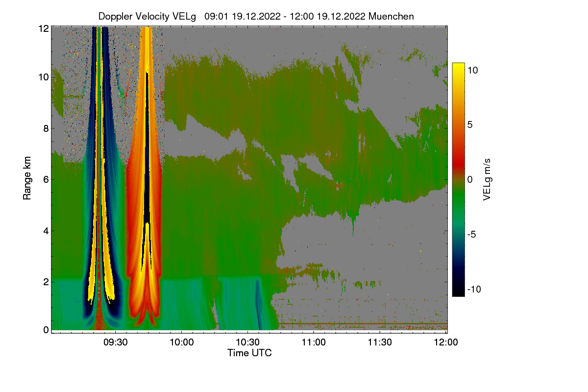Click the Time UTC axis title

[x=249, y=353]
